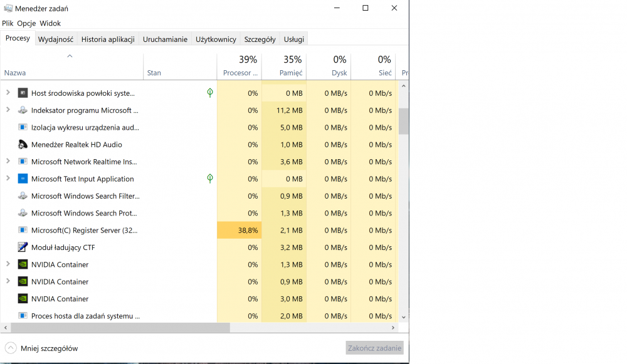627x364 pixels.
Task: Select the Microsoft(C) Register Server process row
Action: click(x=84, y=231)
